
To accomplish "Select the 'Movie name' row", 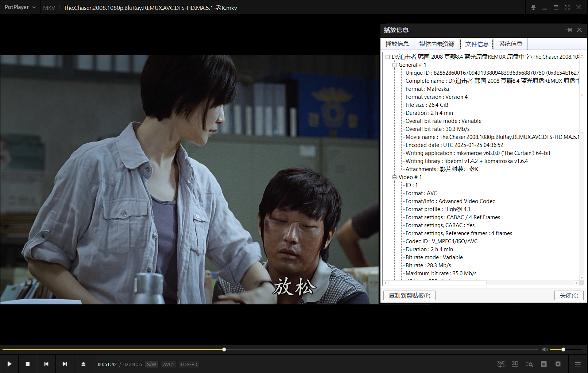I will (492, 137).
